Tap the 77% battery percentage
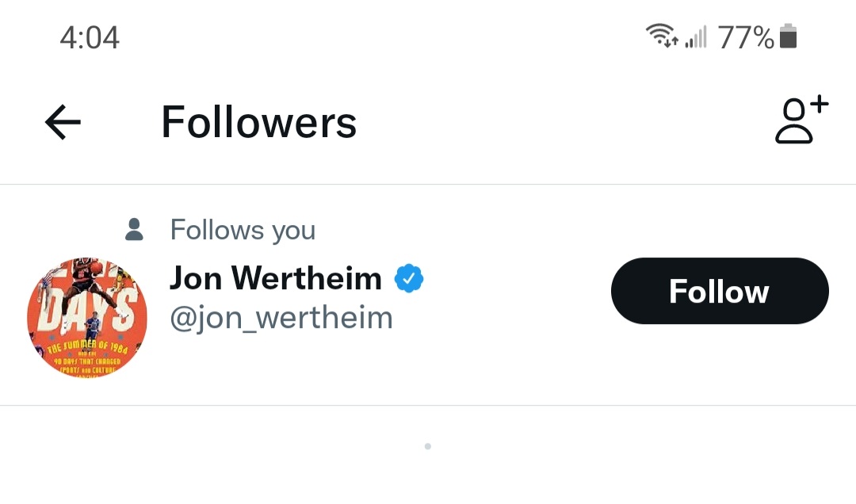Screen dimensions: 856x504 pyautogui.click(x=746, y=38)
